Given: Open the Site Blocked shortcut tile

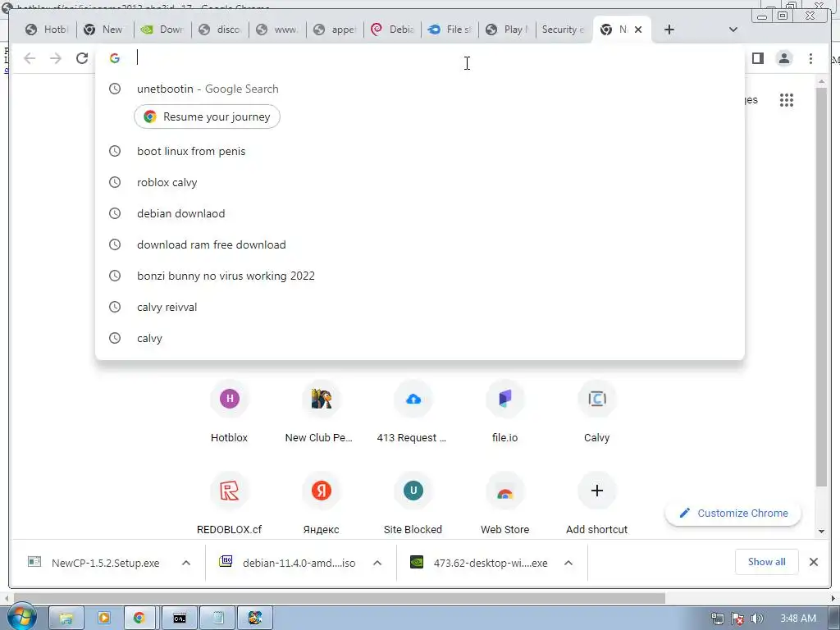Looking at the screenshot, I should [413, 504].
